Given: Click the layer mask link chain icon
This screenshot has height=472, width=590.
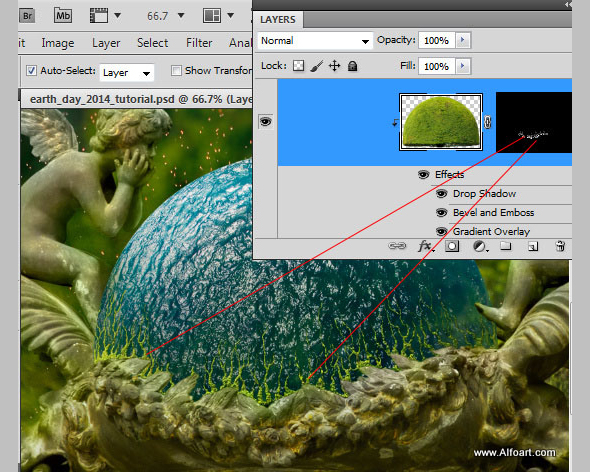Looking at the screenshot, I should coord(488,122).
